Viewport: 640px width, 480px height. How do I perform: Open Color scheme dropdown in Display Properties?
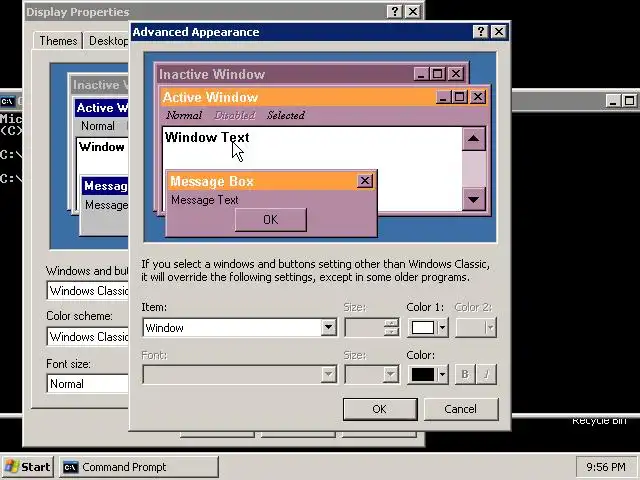click(88, 337)
